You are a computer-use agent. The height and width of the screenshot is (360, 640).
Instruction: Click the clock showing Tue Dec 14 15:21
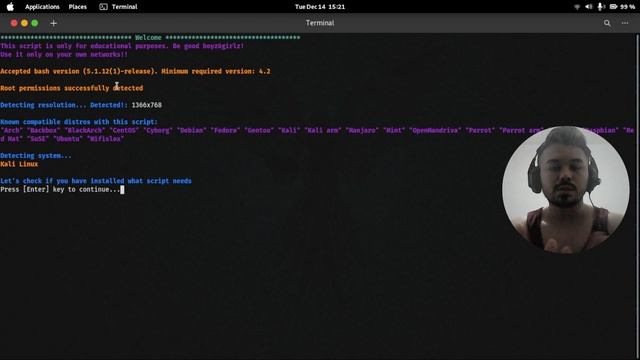(x=320, y=7)
